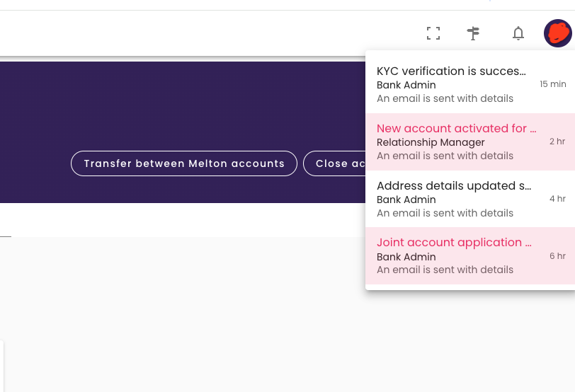The height and width of the screenshot is (392, 575).
Task: Toggle fullscreen mode icon
Action: point(433,33)
